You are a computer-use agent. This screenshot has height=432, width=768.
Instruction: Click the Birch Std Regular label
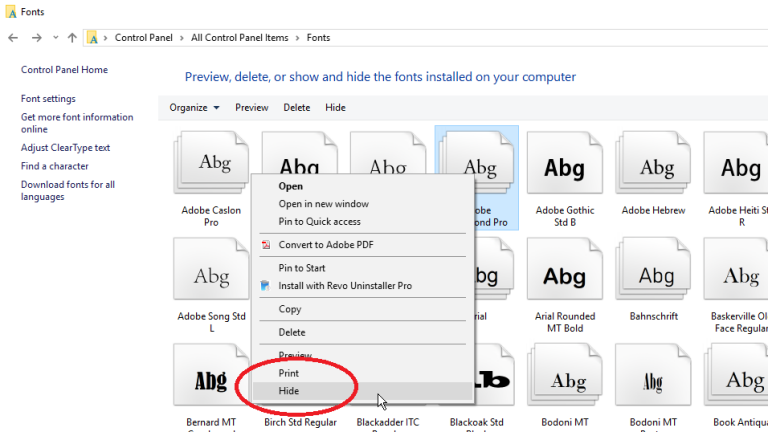pyautogui.click(x=300, y=422)
